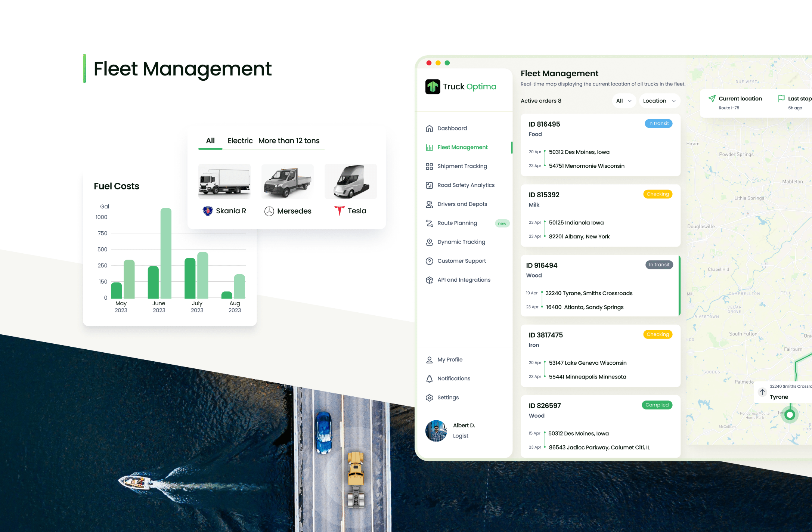This screenshot has width=812, height=532.
Task: Click Tyrone route up-arrow icon
Action: point(762,392)
